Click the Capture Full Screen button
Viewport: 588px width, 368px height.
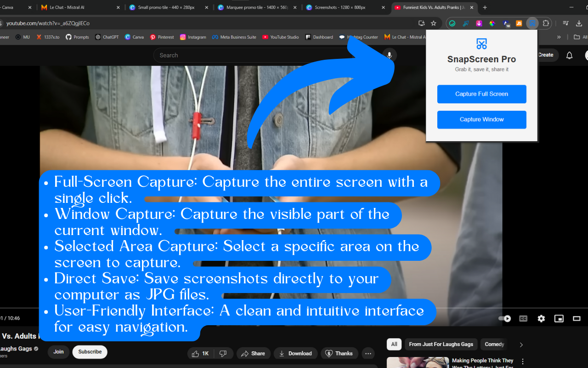click(x=481, y=94)
